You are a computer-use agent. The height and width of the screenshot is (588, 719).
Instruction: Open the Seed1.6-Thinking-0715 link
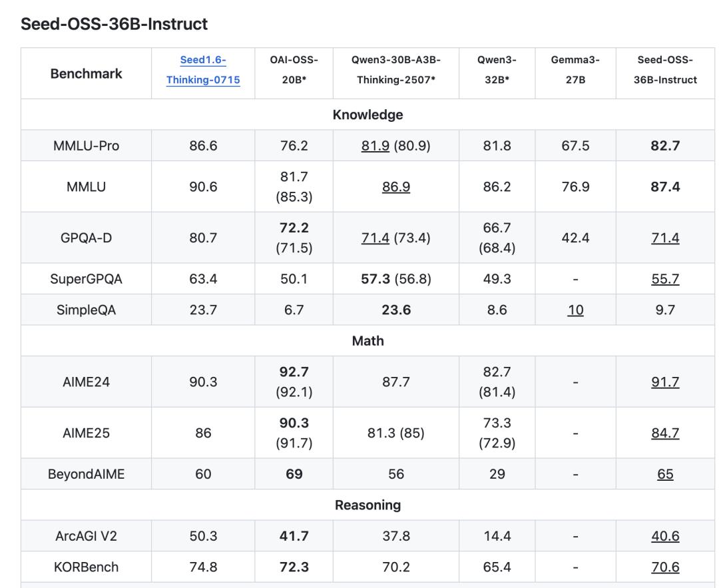click(x=203, y=70)
